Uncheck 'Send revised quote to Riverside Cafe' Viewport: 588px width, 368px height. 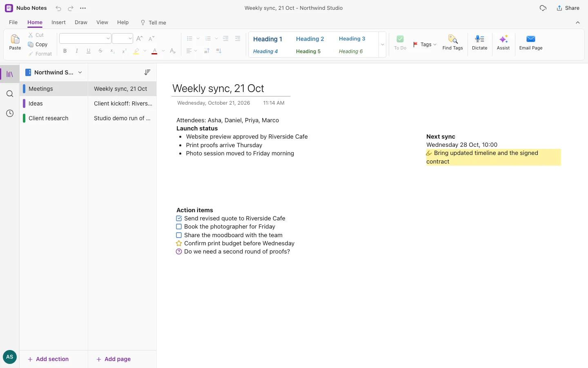[x=179, y=219]
